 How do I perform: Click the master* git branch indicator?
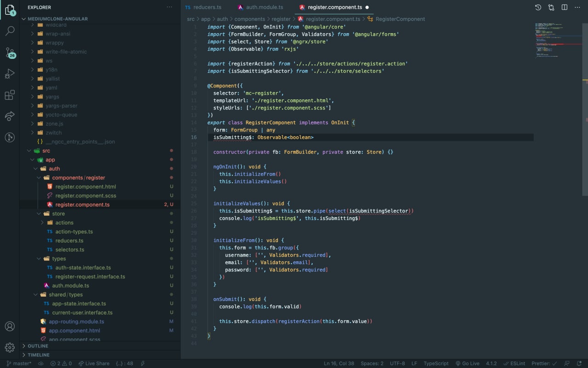pos(19,363)
